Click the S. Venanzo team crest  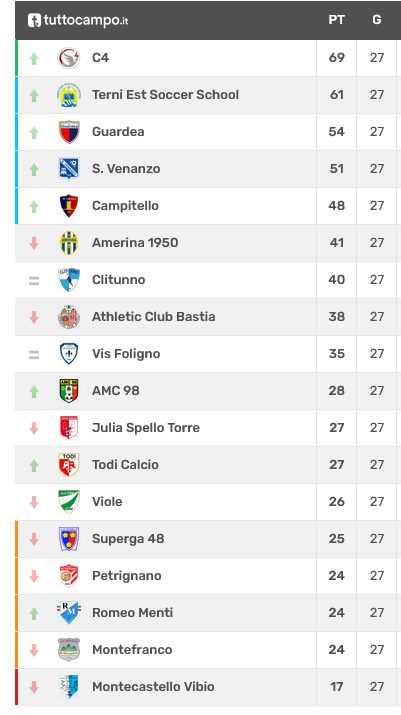(x=69, y=169)
